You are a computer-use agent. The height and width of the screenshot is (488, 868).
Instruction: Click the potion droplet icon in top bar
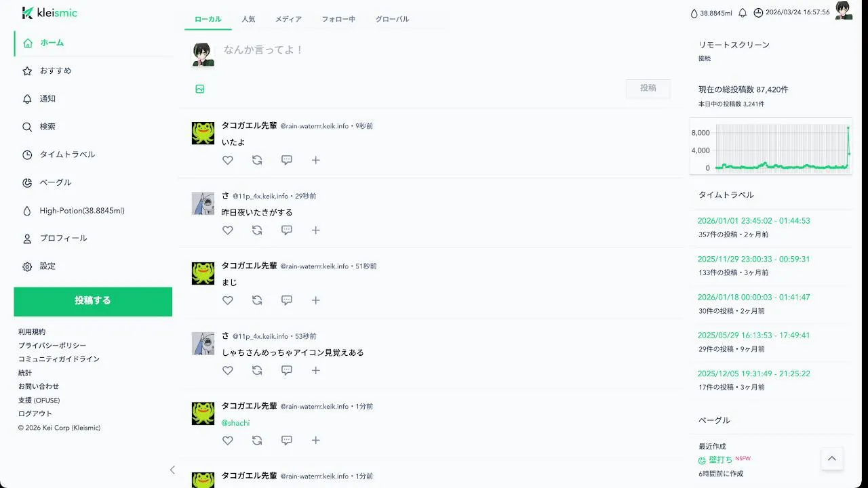click(x=694, y=13)
